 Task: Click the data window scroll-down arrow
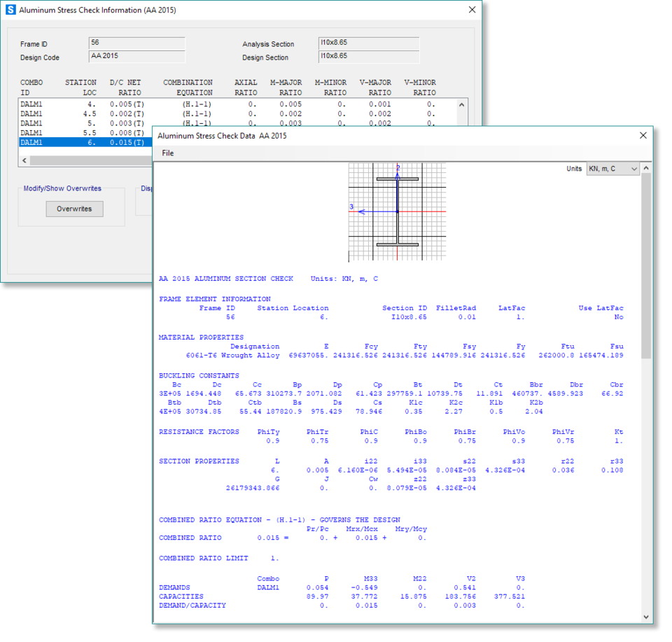[646, 617]
